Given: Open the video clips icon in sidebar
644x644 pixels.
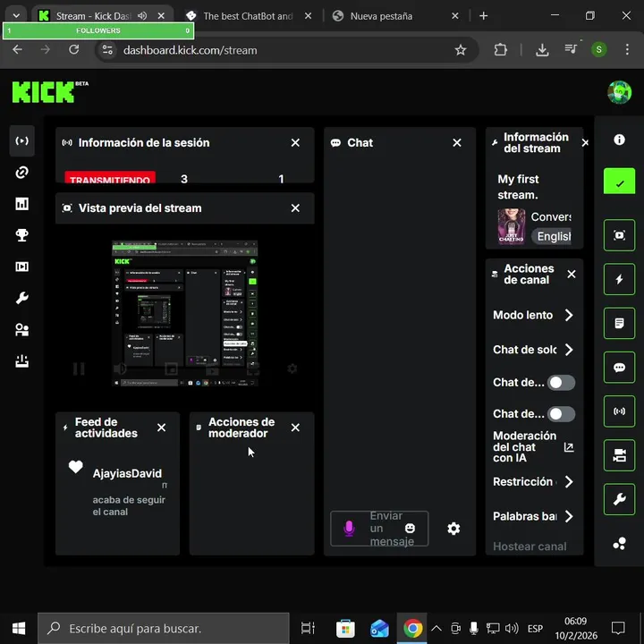Looking at the screenshot, I should tap(21, 267).
